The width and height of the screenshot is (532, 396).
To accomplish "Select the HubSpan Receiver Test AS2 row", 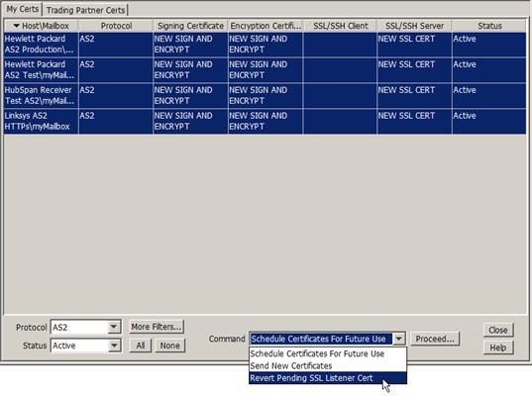I will click(x=265, y=95).
